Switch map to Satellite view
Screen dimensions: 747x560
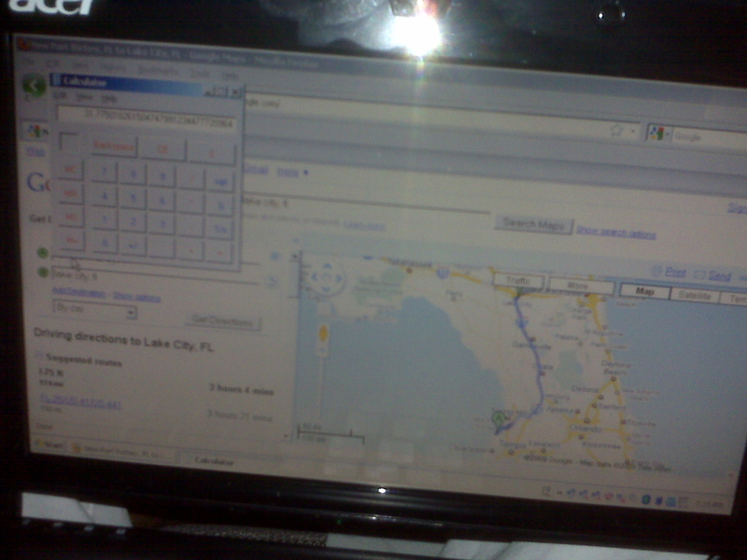pos(694,295)
